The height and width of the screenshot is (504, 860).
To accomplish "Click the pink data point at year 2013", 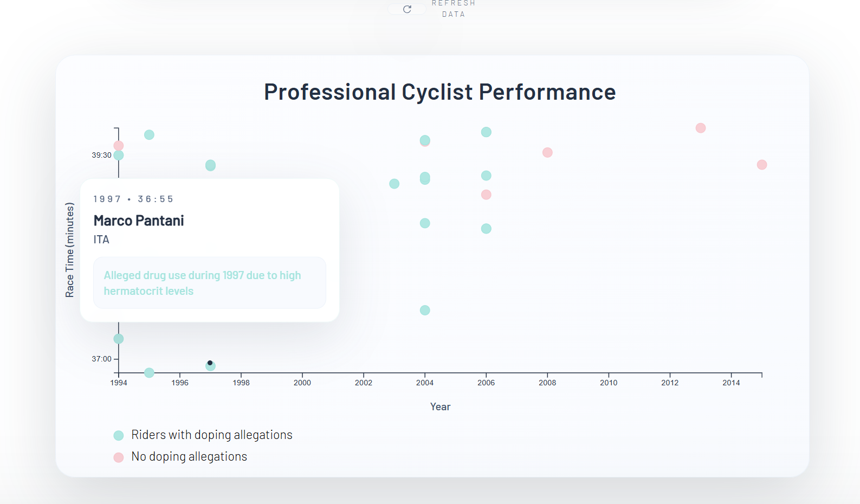I will pyautogui.click(x=701, y=128).
